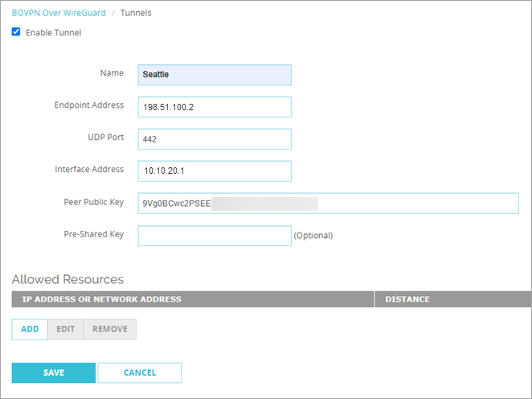Click the Endpoint Address label

coord(89,105)
